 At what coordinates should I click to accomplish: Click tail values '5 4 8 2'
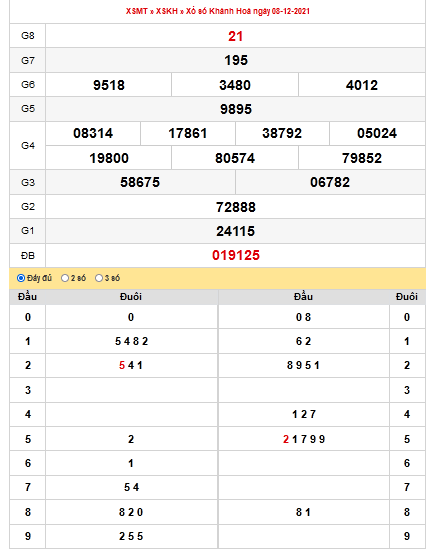tap(131, 341)
